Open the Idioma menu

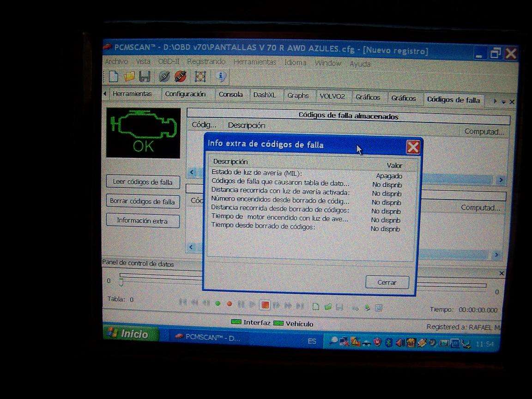click(x=295, y=63)
